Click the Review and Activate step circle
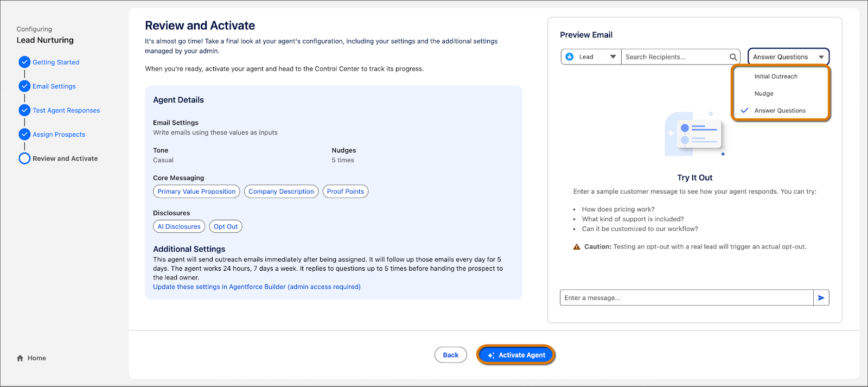 24,158
